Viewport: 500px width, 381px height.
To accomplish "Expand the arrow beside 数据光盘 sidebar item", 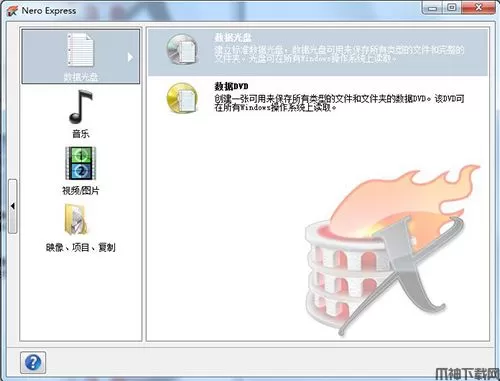I will tap(130, 57).
